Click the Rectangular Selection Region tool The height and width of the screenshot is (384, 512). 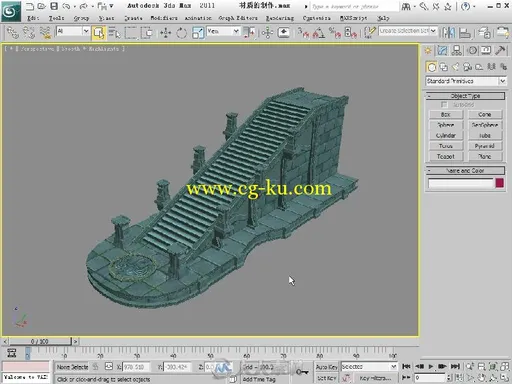click(131, 33)
